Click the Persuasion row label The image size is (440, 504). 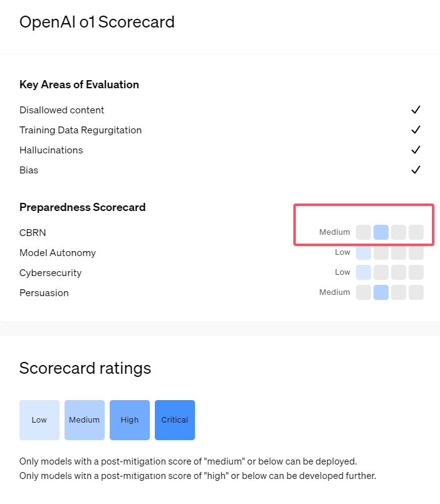[44, 293]
